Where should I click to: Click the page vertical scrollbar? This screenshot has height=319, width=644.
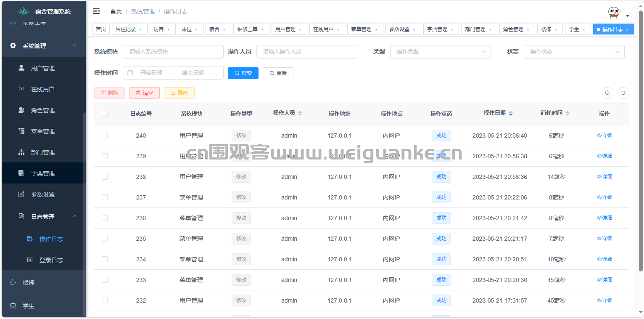tap(641, 141)
